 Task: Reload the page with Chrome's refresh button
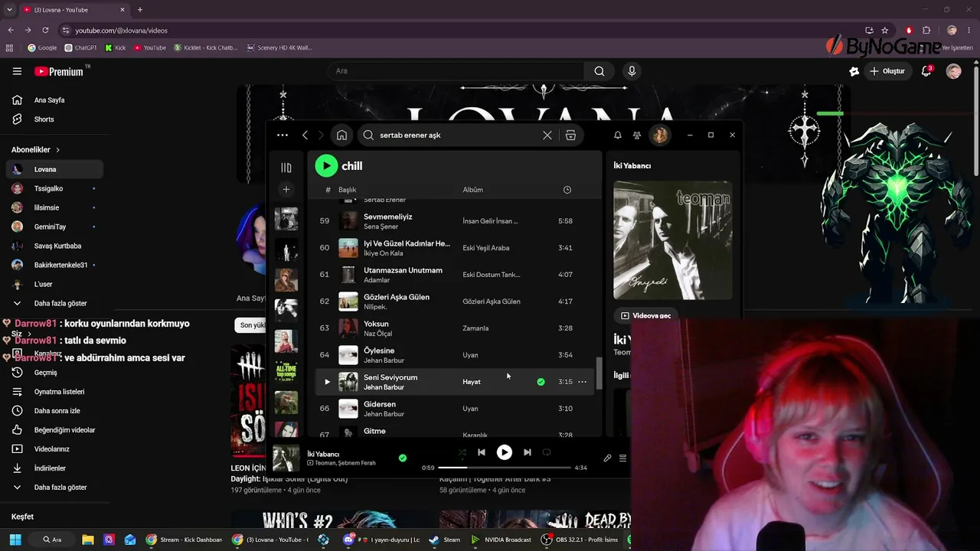pos(45,30)
